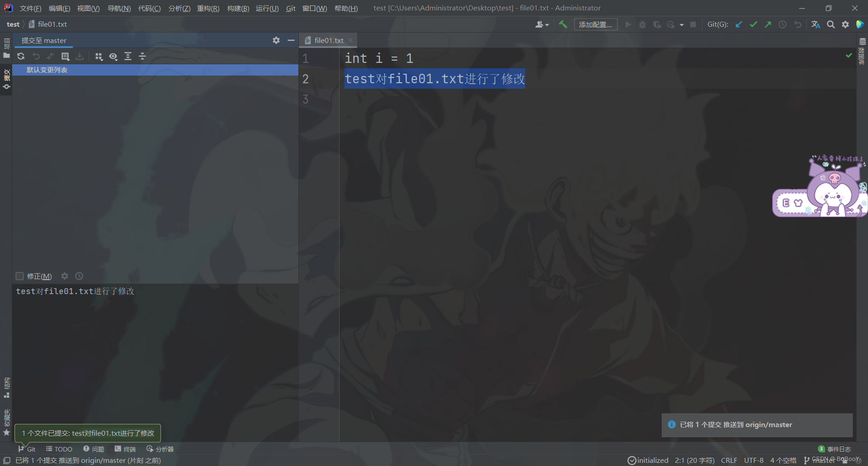Click the UTF-8 encoding widget
This screenshot has height=466, width=868.
tap(754, 460)
